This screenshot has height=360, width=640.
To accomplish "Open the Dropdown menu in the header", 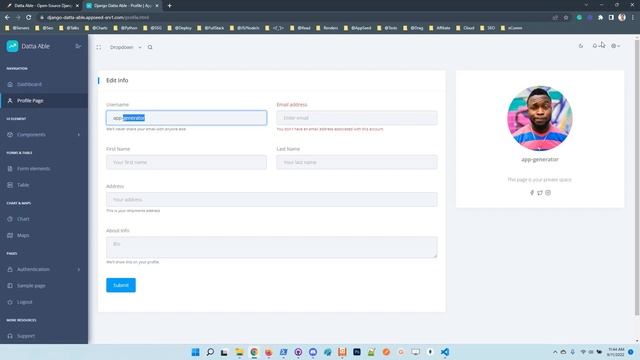I will [125, 47].
